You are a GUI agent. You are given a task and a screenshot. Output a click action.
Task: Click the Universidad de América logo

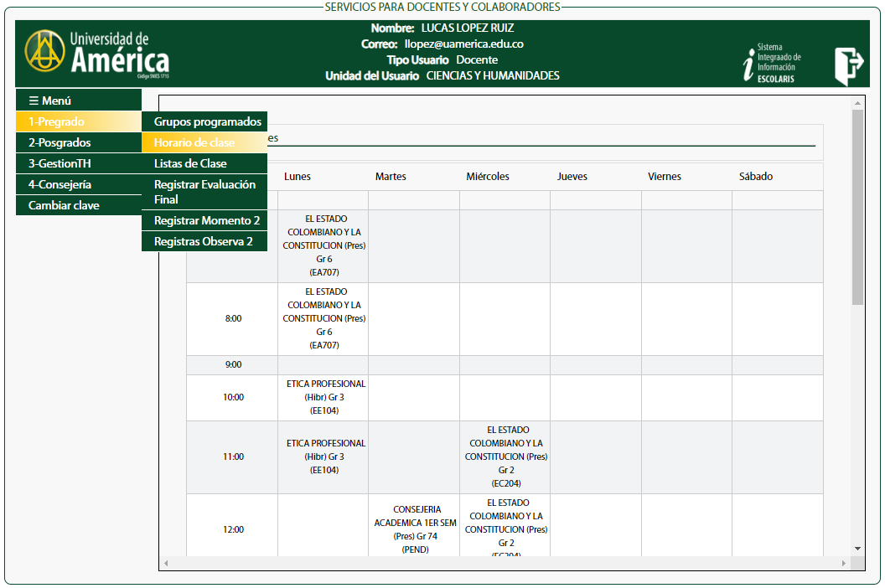click(96, 54)
